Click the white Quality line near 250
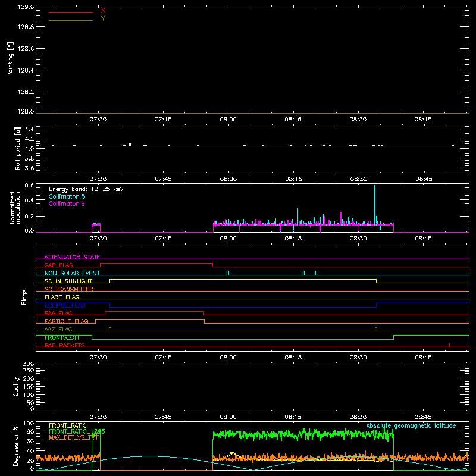 tap(252, 369)
